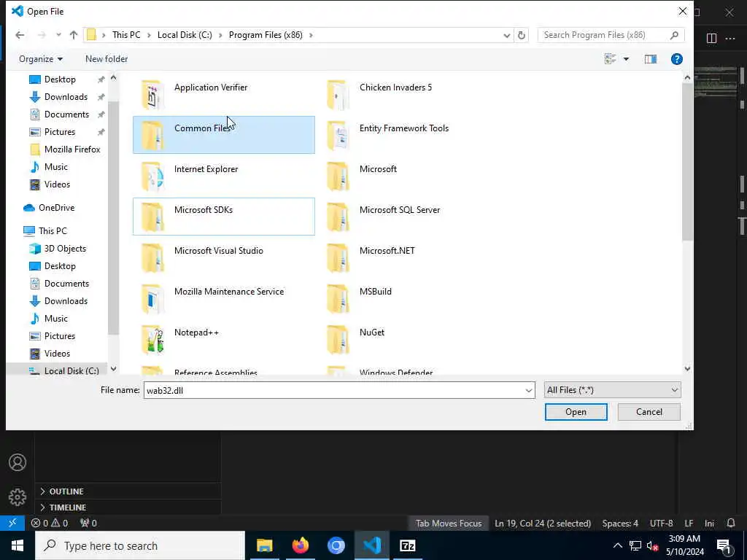Toggle Tab Moves Focus in status bar
The width and height of the screenshot is (747, 560).
tap(449, 524)
